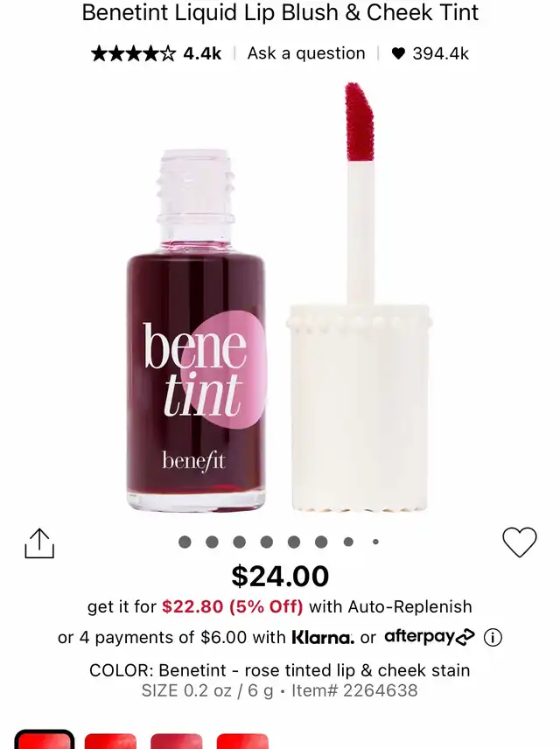Jump to last small carousel dot

pyautogui.click(x=375, y=542)
